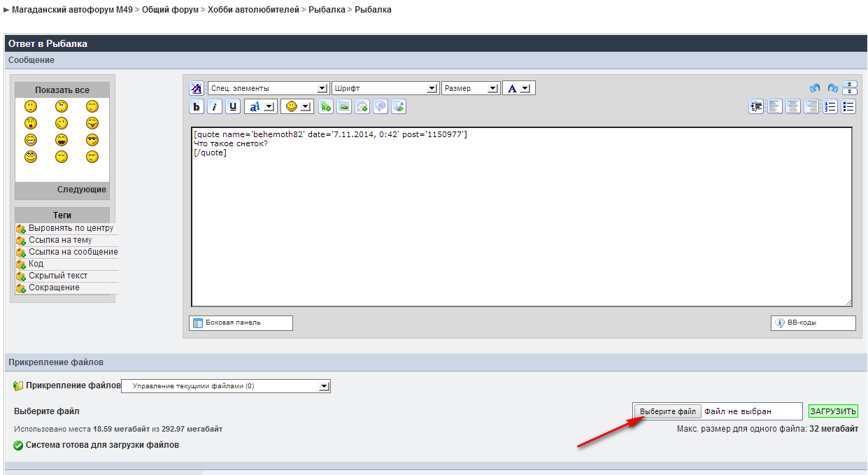Click the underline formatting button

coord(233,107)
